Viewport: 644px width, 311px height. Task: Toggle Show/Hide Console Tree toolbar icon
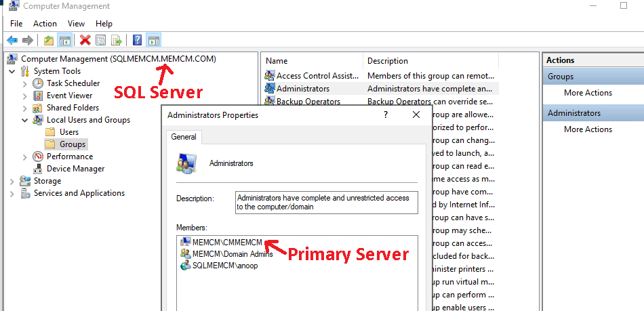tap(64, 40)
